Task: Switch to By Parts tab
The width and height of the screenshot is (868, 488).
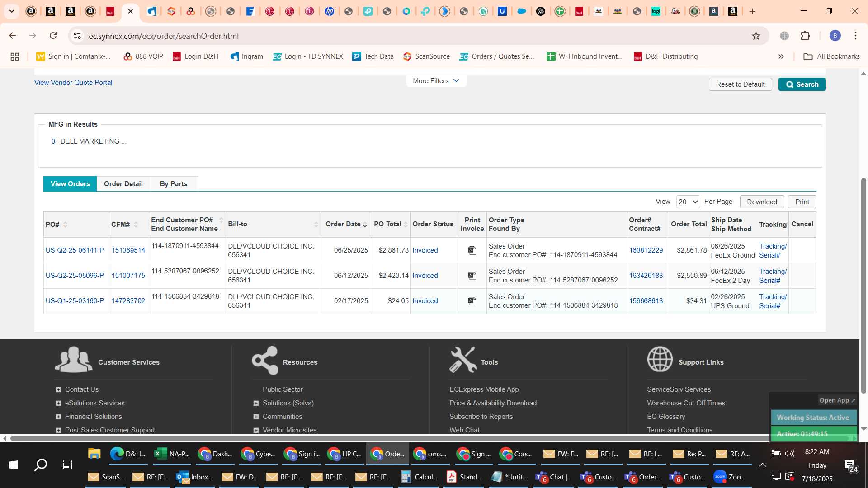Action: pos(174,184)
